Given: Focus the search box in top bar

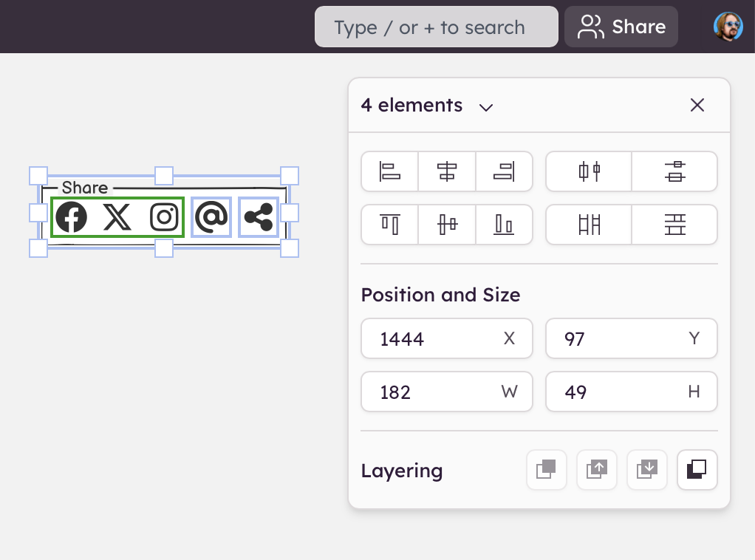Looking at the screenshot, I should click(x=436, y=27).
